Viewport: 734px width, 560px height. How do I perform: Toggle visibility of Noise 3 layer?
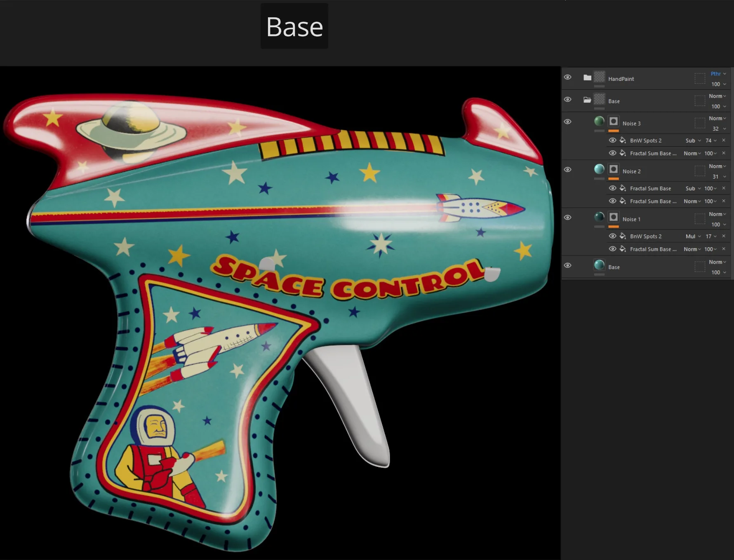tap(567, 122)
